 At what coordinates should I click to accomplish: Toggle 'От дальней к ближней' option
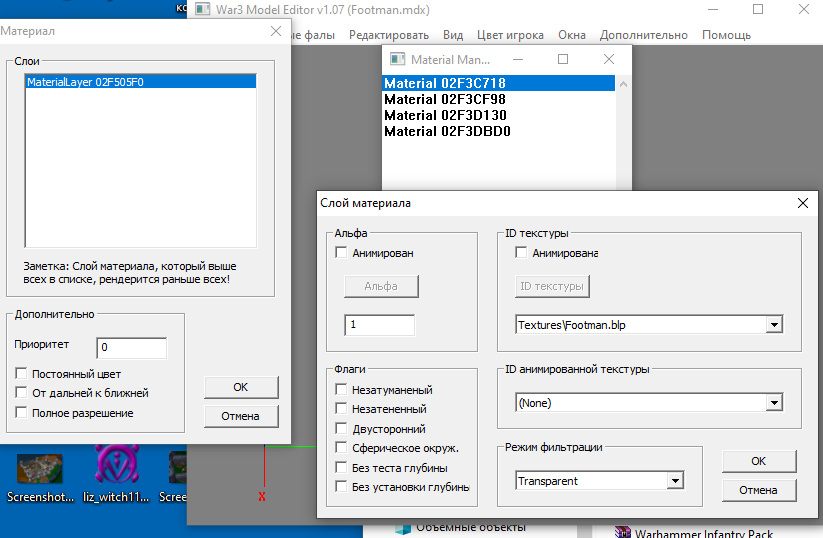(x=21, y=393)
